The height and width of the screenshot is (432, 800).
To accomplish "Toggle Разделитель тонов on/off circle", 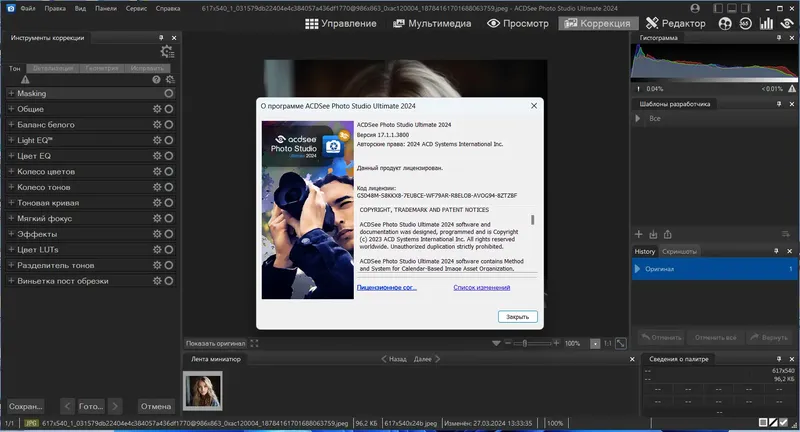I will [169, 265].
